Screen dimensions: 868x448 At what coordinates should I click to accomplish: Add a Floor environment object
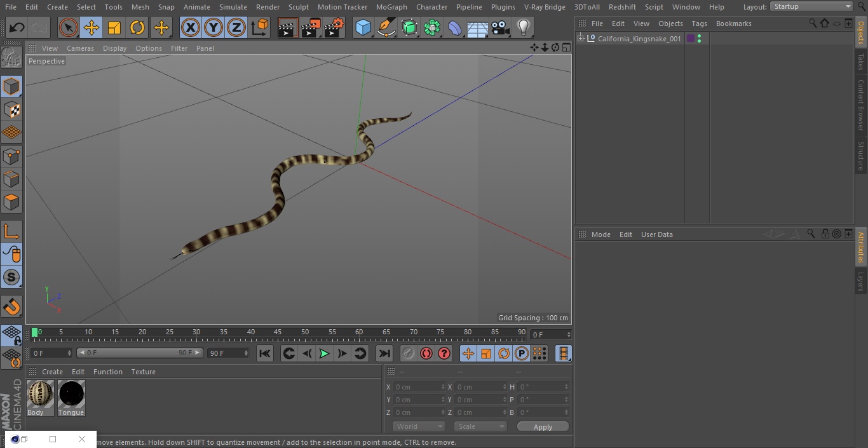478,27
